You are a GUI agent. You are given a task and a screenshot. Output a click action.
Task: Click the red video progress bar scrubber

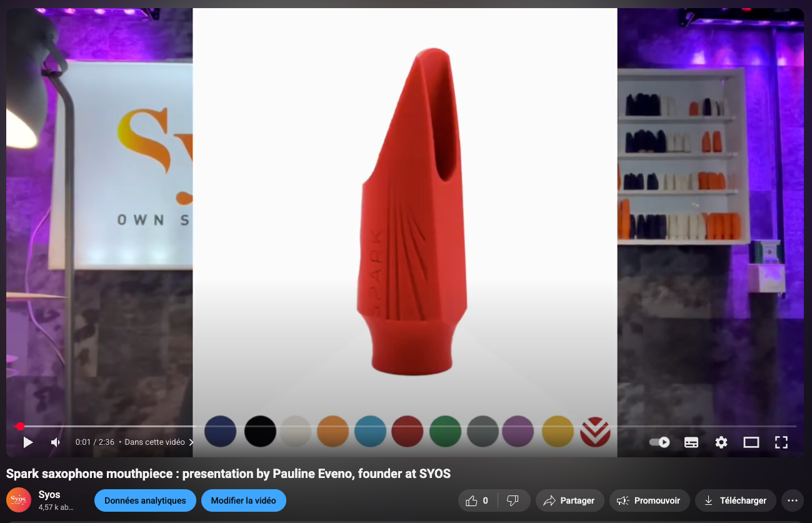20,426
